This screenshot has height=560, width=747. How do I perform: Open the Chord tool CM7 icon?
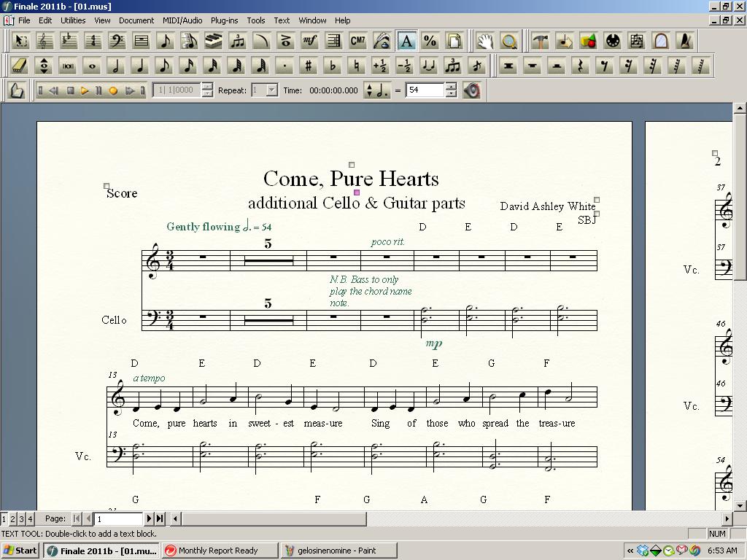(357, 41)
